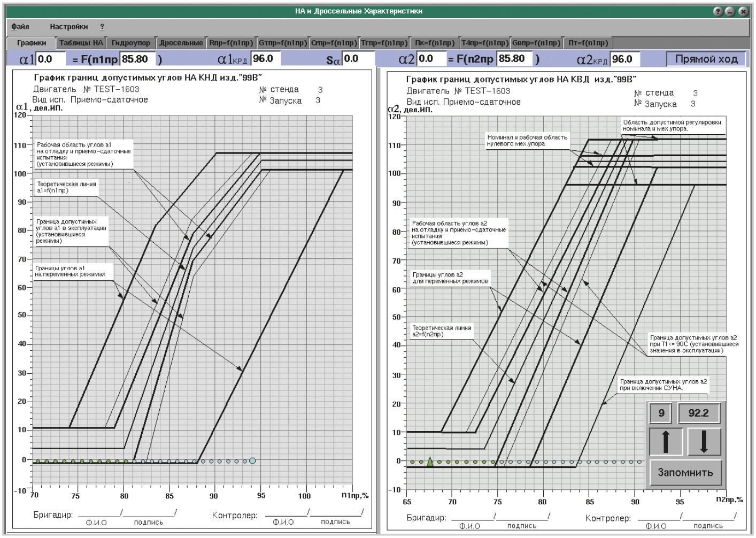Select the Т4пр=f(n1пр) tab
The image size is (756, 538).
[485, 43]
